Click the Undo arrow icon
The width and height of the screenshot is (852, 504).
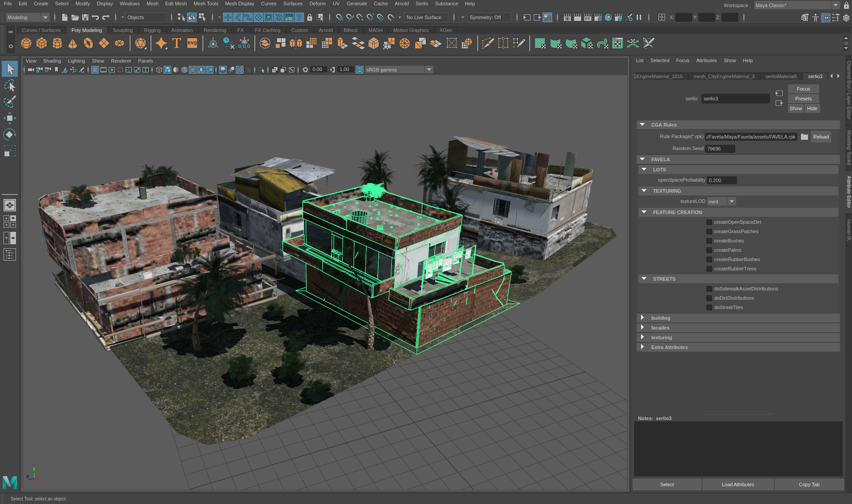[x=95, y=17]
